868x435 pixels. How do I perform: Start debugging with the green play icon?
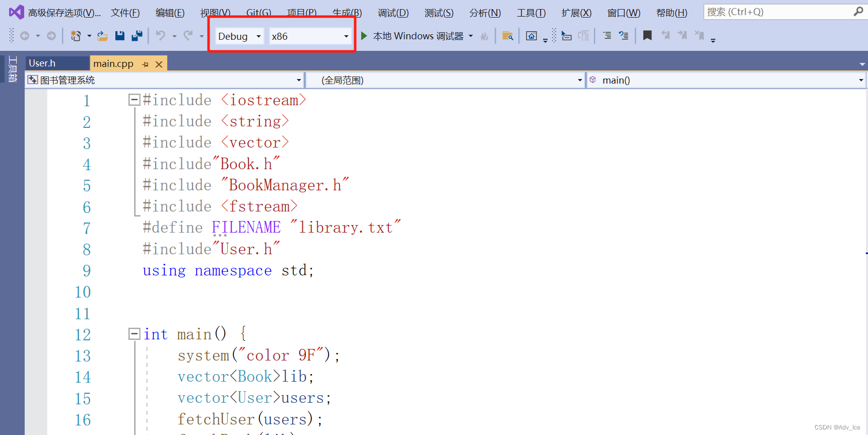click(364, 36)
